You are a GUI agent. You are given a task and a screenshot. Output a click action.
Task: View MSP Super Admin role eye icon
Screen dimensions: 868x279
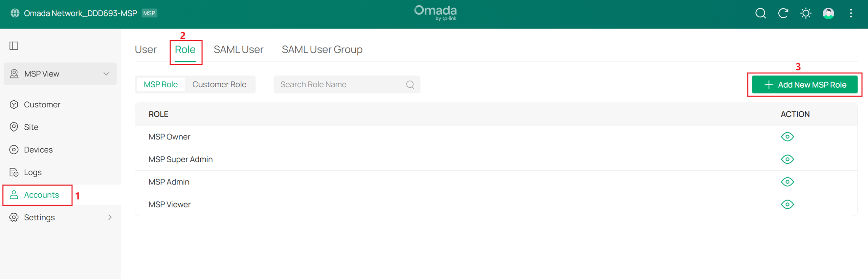click(x=787, y=160)
